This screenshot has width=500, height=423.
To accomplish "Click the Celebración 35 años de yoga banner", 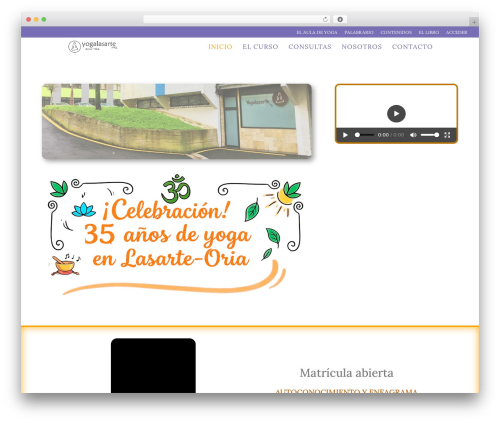I will [x=176, y=235].
